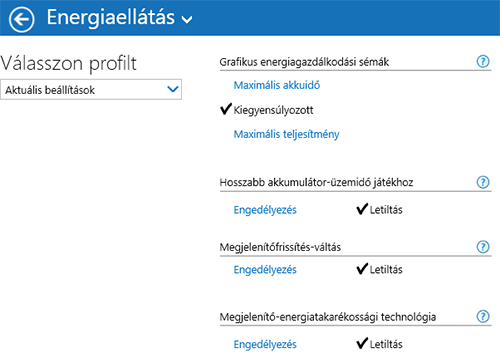Open help for Megjelenítő-energiatakarékossági technológia
The image size is (500, 363).
(x=483, y=316)
